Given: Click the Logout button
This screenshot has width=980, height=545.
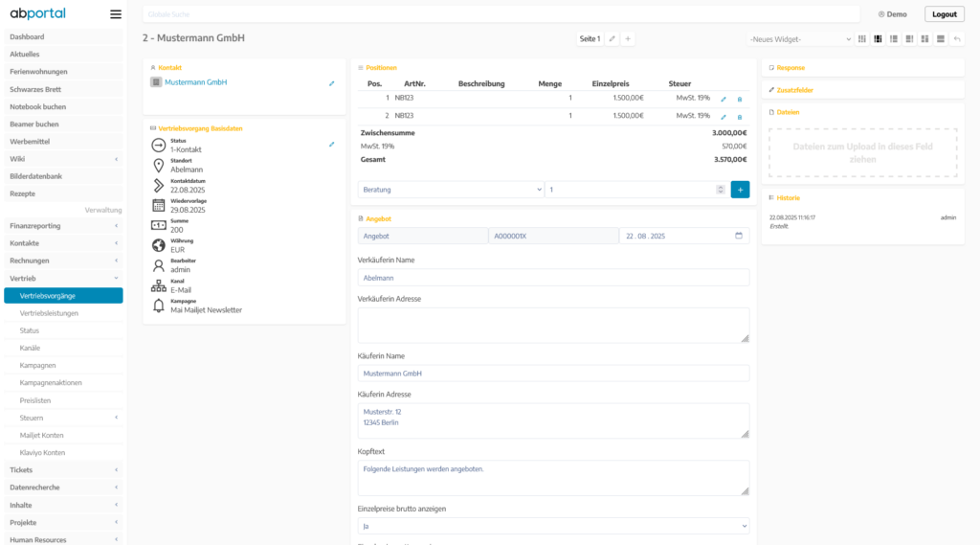Looking at the screenshot, I should pos(944,14).
